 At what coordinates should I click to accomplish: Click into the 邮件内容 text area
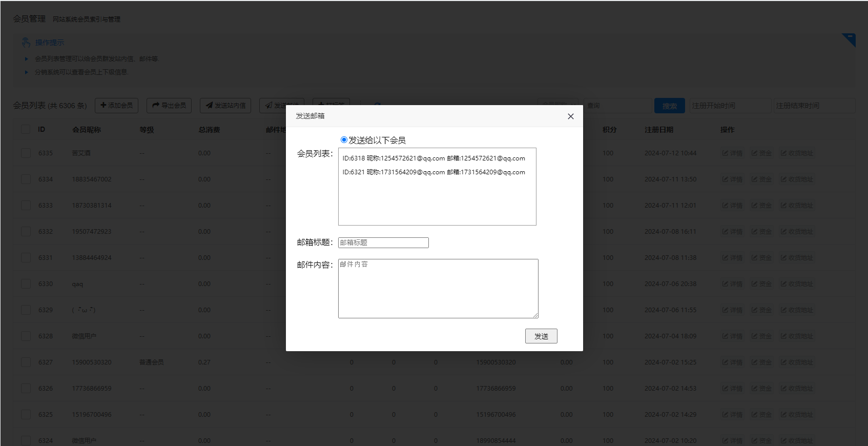(x=438, y=288)
